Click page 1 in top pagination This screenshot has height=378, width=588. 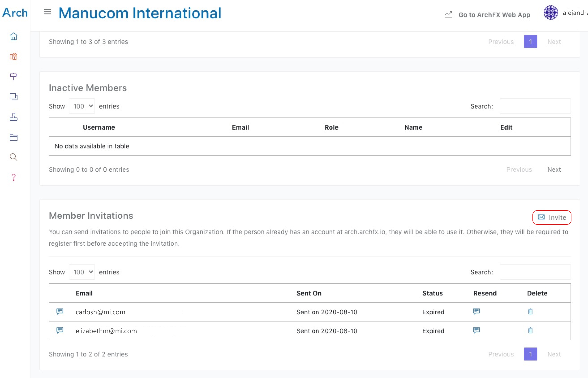tap(530, 41)
